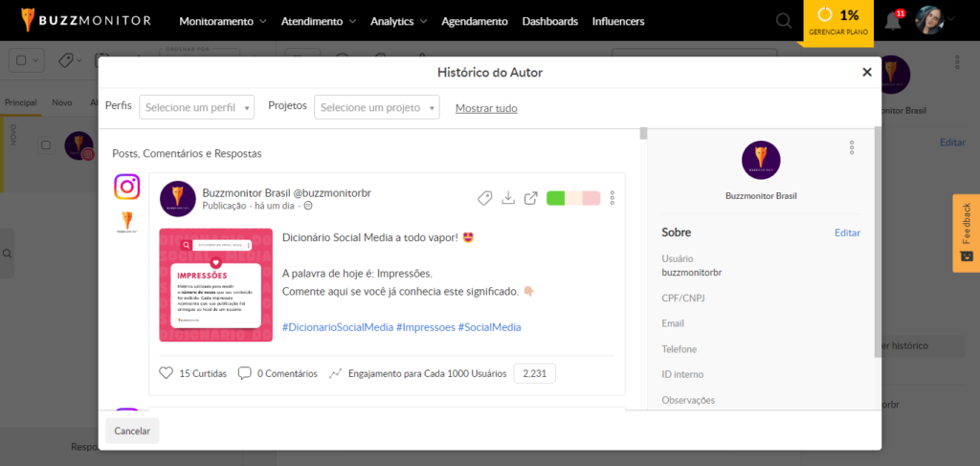Tick the checkbox next to the background post
This screenshot has width=980, height=466.
pos(45,145)
